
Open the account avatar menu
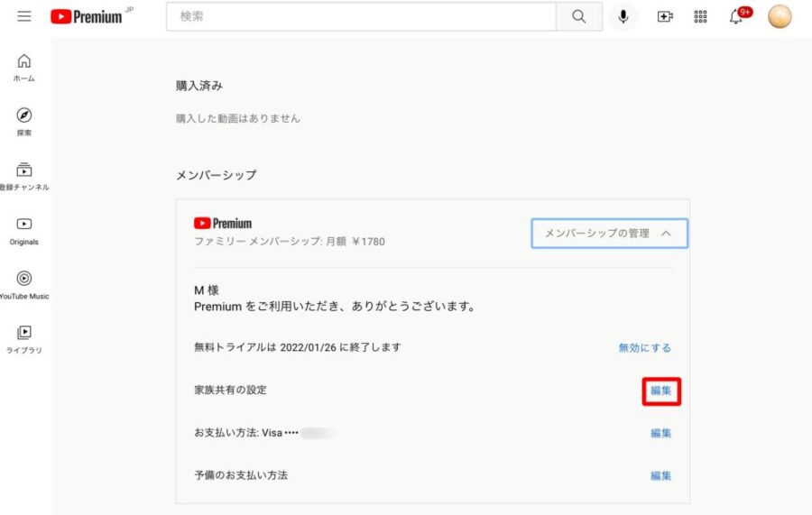pos(780,16)
